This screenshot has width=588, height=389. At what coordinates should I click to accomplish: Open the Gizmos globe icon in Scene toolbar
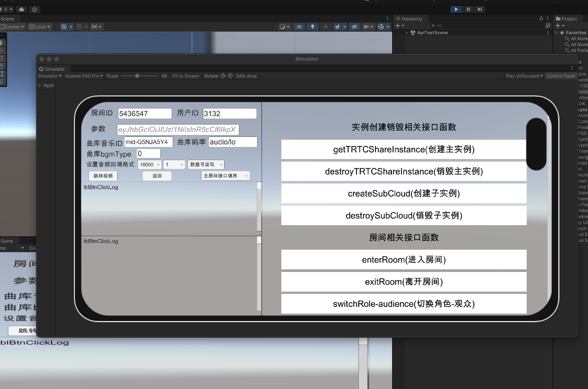point(381,27)
